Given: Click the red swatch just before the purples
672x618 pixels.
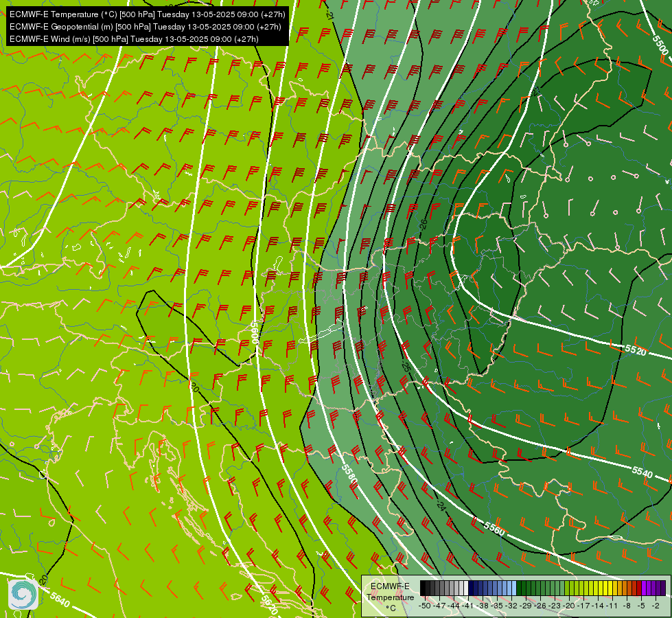Looking at the screenshot, I should 639,588.
